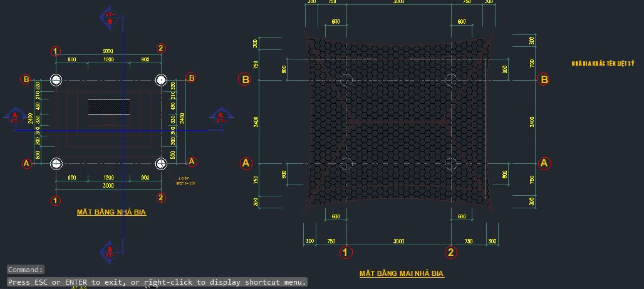Screen dimensions: 644x289
Task: Select the 1200 dimension below the floor plan
Action: 108,178
